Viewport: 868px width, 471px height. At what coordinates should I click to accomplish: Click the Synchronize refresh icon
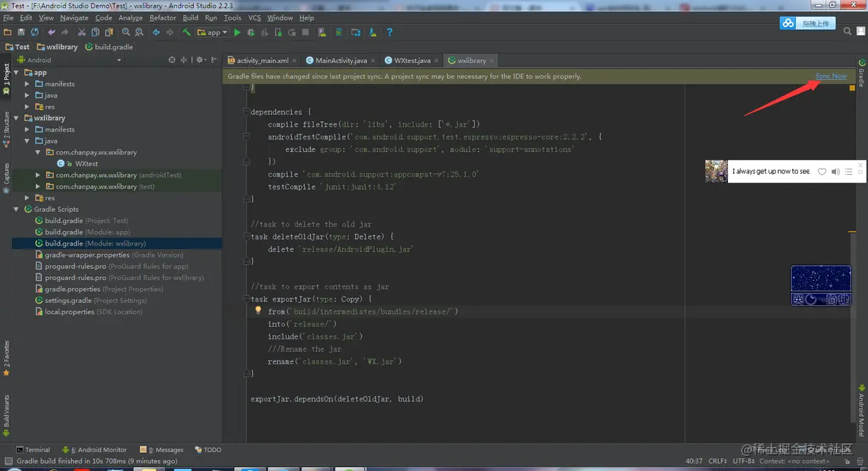tap(34, 32)
